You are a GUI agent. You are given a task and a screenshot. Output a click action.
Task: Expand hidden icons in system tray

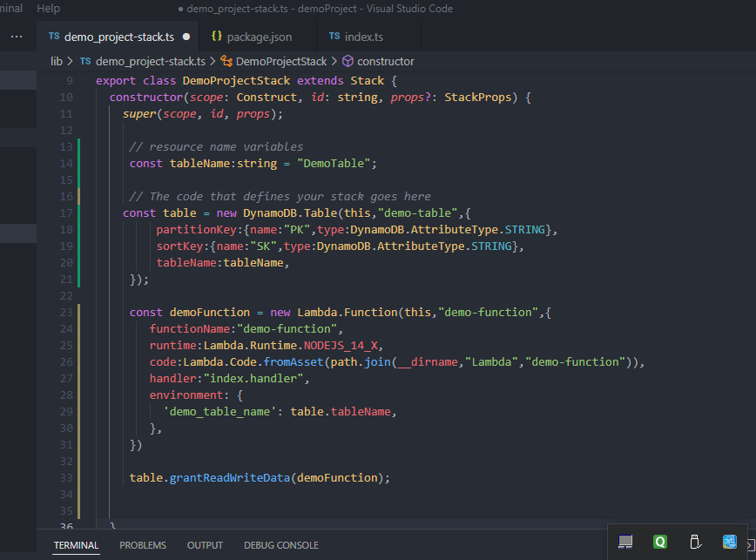pyautogui.click(x=751, y=547)
